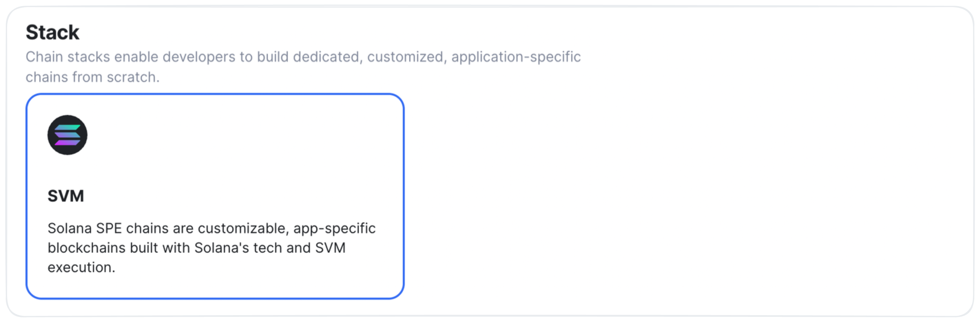Click the blue outlined border of the SVM option

point(215,95)
